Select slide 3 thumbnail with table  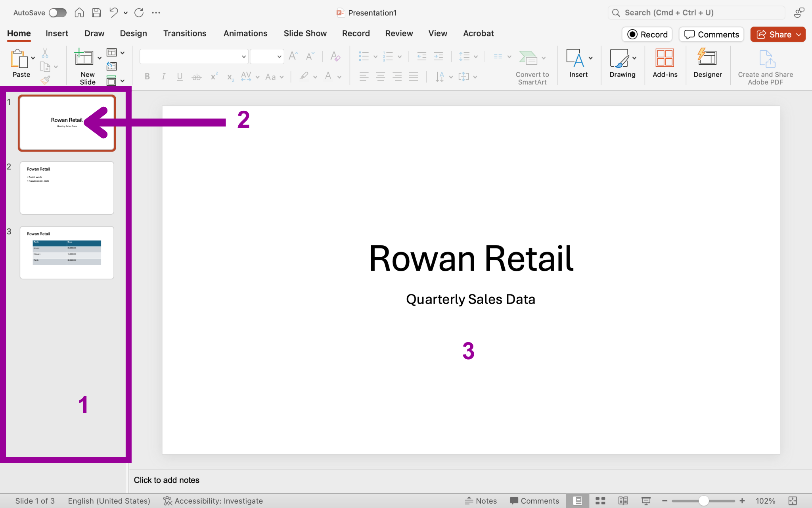click(67, 253)
